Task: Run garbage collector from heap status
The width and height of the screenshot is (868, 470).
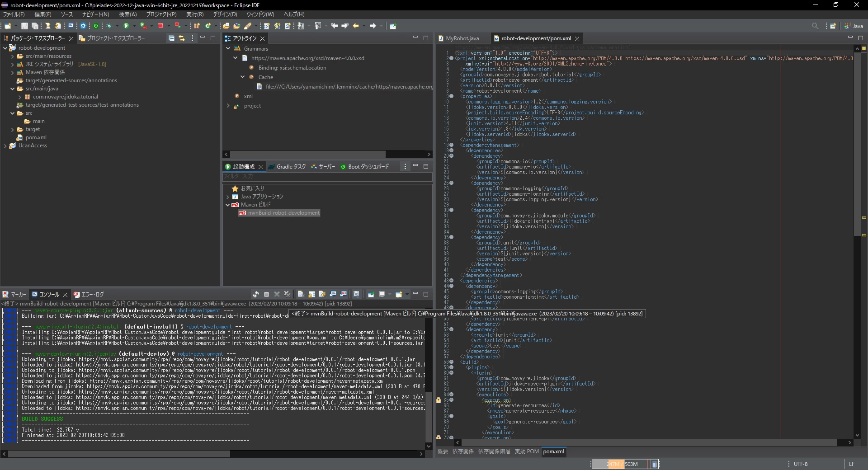Action: pos(655,464)
